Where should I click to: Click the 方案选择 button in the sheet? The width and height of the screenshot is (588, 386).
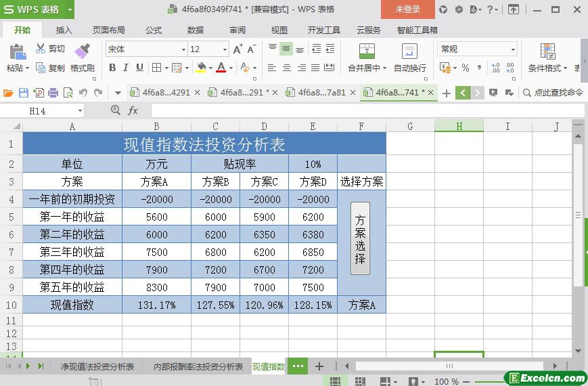coord(360,238)
